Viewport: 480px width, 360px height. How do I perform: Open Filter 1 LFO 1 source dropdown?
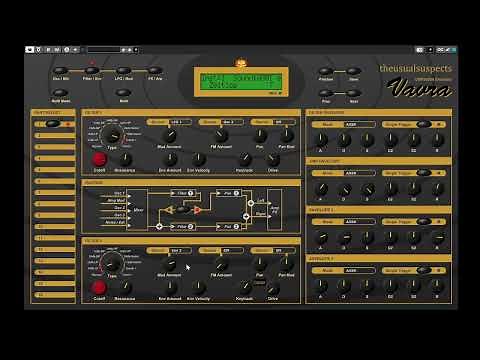point(180,122)
